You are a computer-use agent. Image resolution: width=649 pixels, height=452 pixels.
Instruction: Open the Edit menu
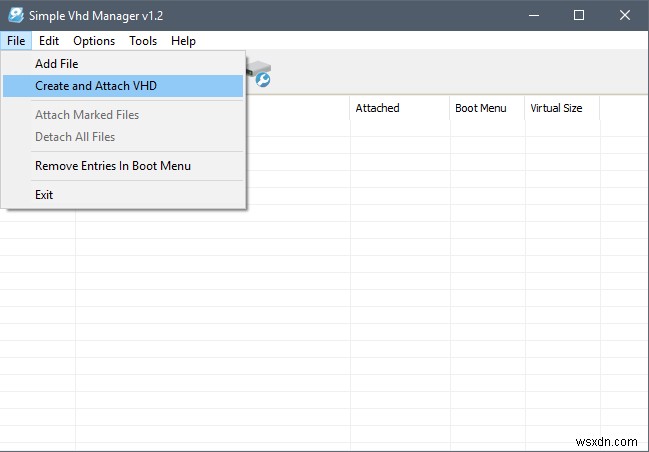49,41
